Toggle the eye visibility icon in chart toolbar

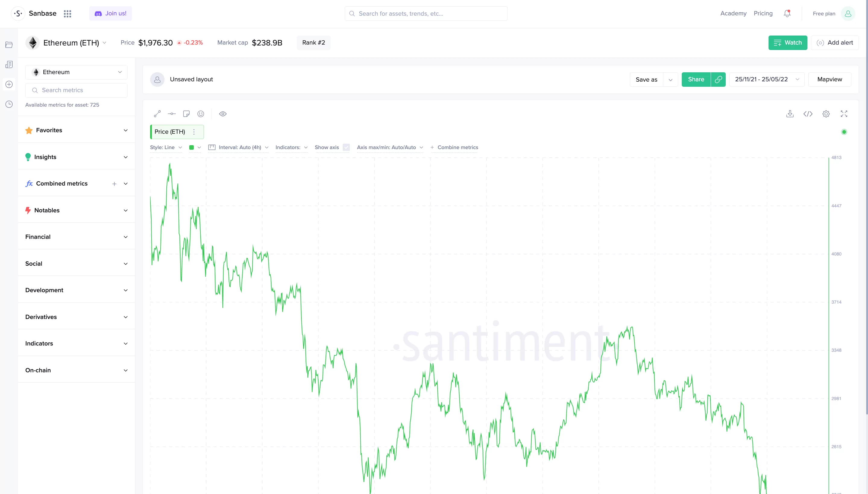[x=223, y=114]
